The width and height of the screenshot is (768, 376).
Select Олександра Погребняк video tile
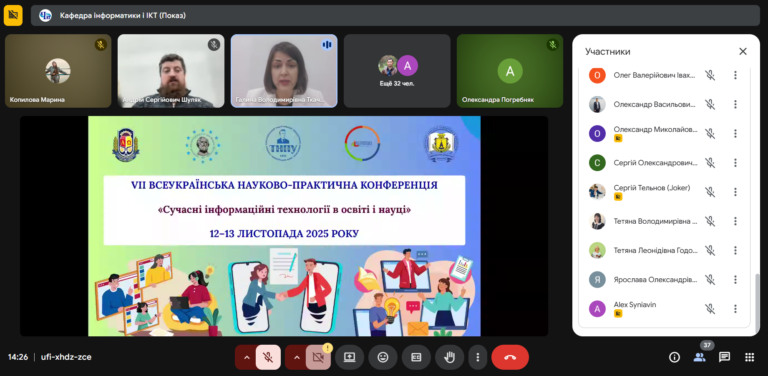510,71
